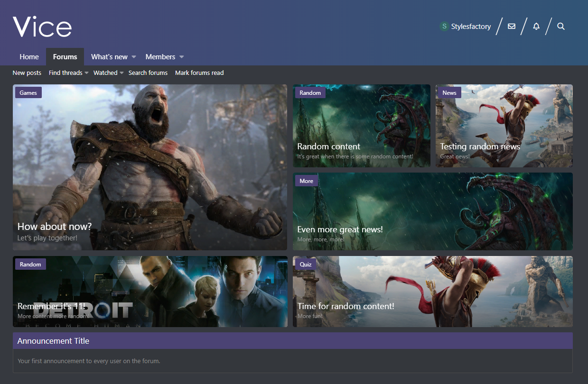This screenshot has height=384, width=588.
Task: Open the inbox envelope icon
Action: (x=512, y=27)
